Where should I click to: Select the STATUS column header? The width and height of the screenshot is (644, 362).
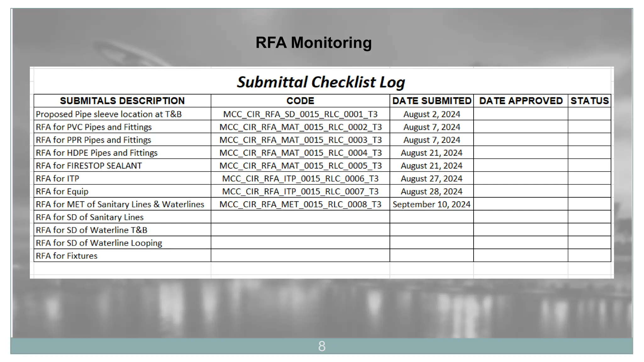tap(589, 101)
